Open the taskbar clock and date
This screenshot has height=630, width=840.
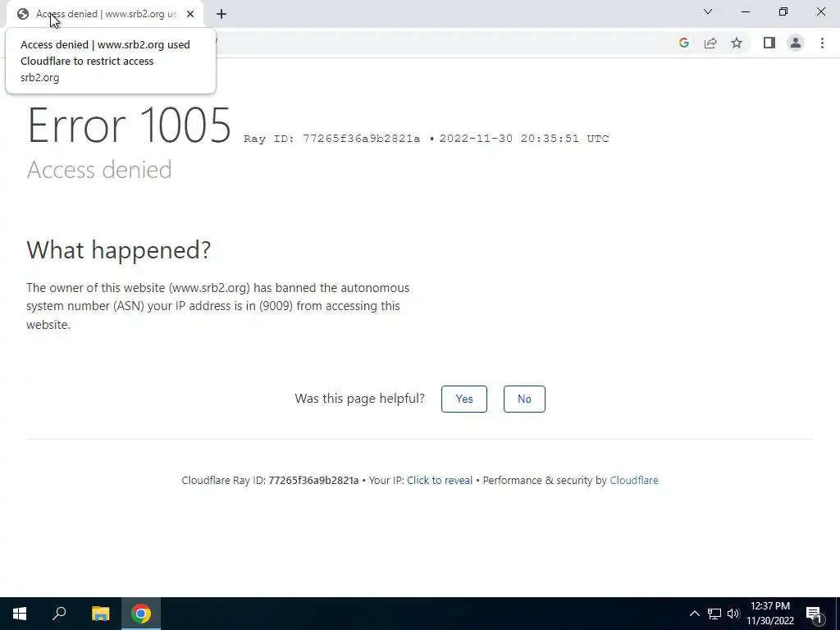tap(770, 614)
